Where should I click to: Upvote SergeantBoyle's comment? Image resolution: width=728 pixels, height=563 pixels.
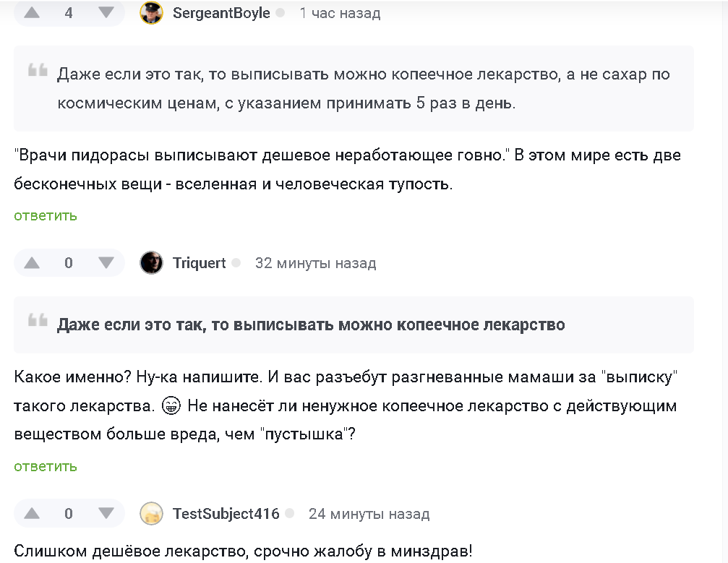(32, 12)
